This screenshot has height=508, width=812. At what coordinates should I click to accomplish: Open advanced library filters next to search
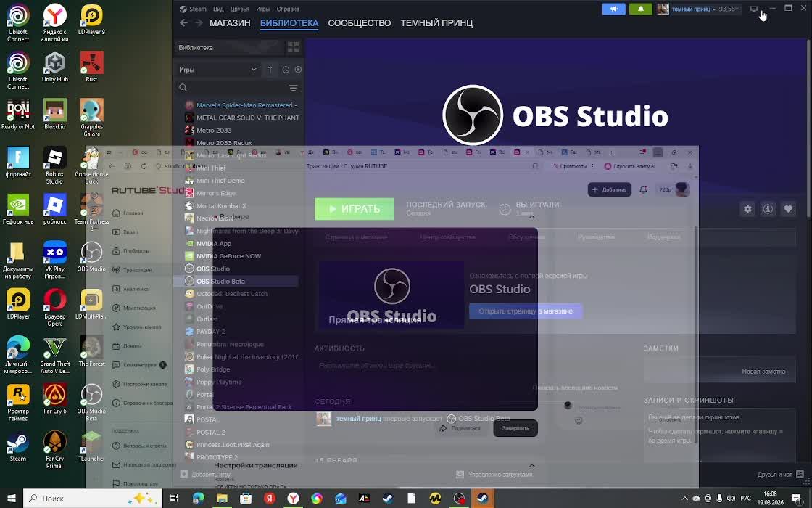(293, 88)
